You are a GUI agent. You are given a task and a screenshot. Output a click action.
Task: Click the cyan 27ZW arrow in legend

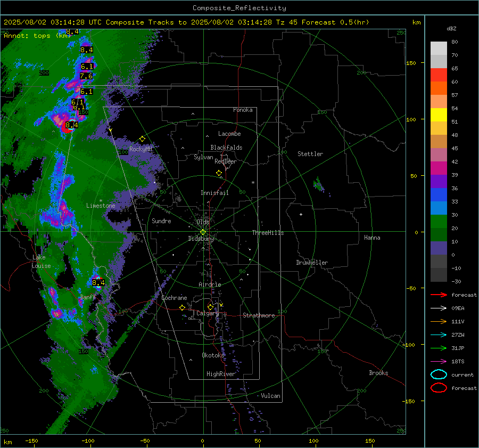(439, 335)
